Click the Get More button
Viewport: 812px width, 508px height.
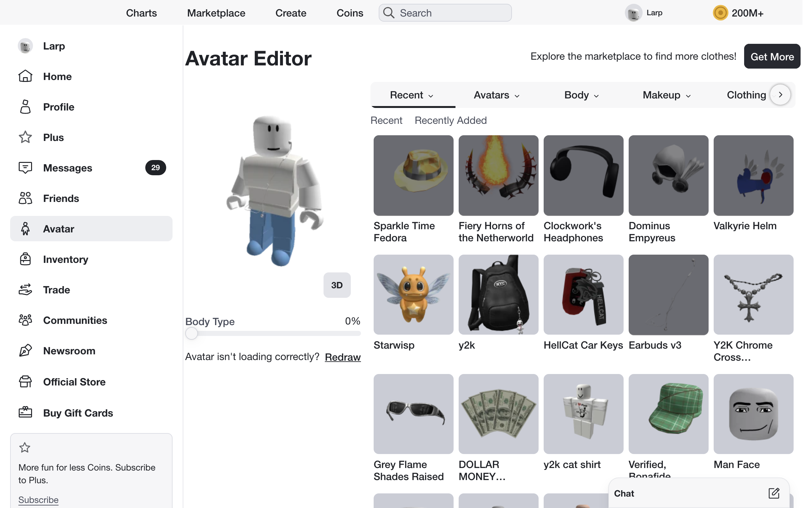[x=772, y=57]
